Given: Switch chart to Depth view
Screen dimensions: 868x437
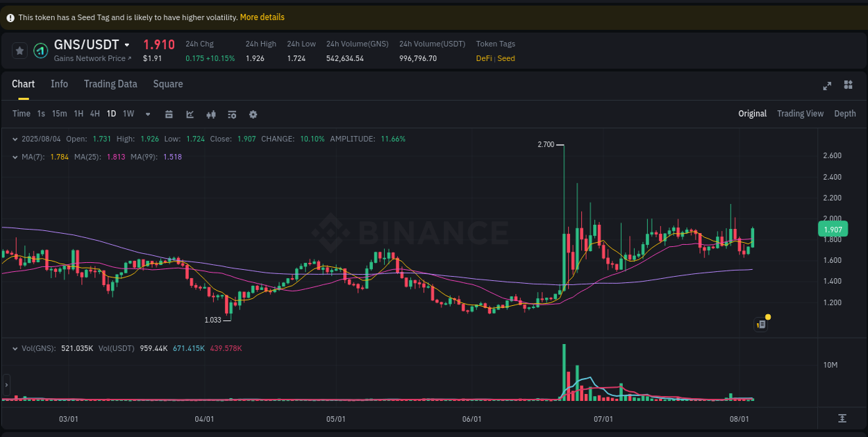Looking at the screenshot, I should tap(845, 114).
